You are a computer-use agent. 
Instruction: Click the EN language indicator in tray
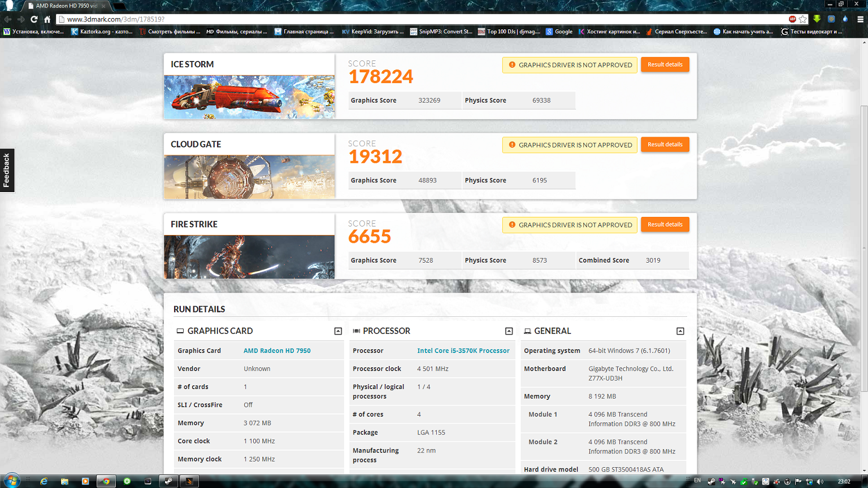(x=697, y=481)
